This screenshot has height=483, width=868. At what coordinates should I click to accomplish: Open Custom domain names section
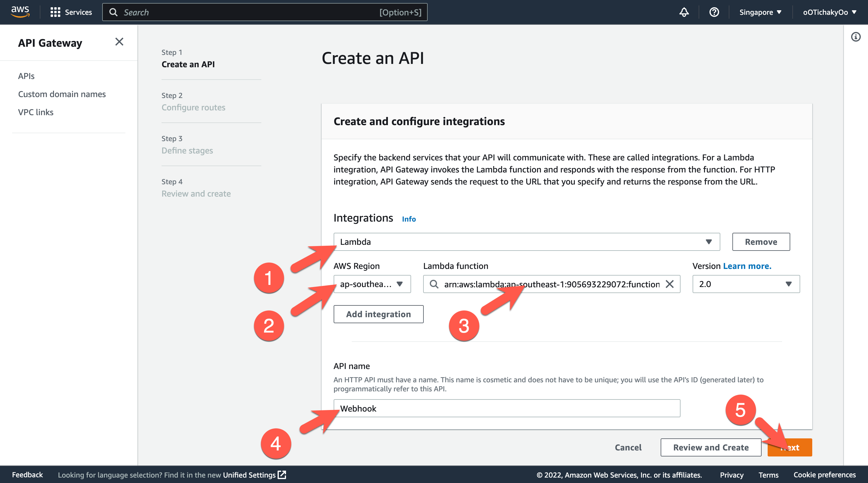(x=62, y=94)
